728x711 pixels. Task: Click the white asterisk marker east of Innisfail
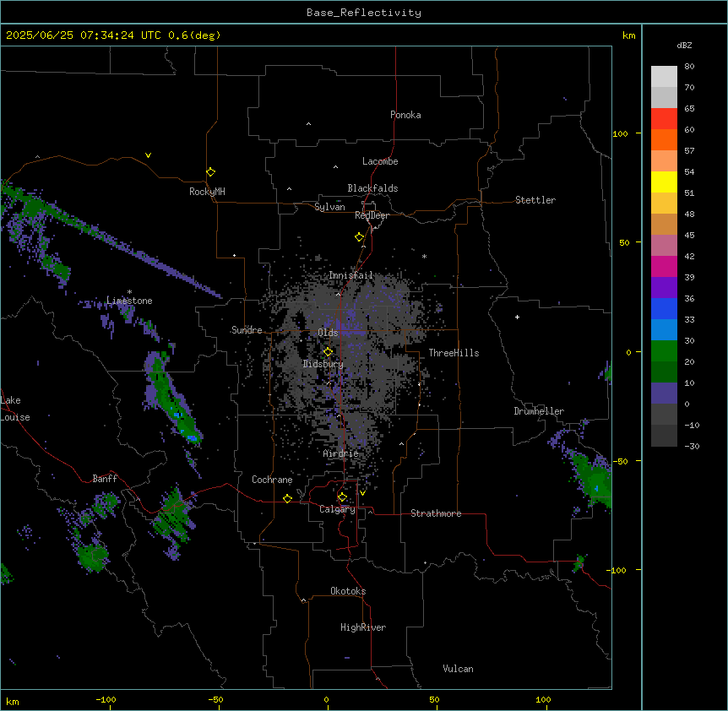click(424, 256)
